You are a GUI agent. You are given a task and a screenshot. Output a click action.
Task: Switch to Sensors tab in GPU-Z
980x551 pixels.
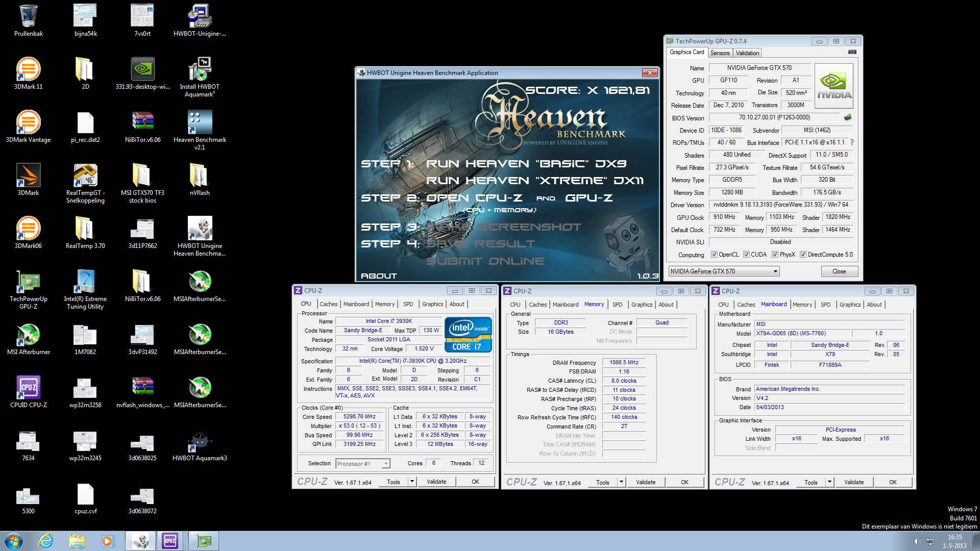pos(720,53)
